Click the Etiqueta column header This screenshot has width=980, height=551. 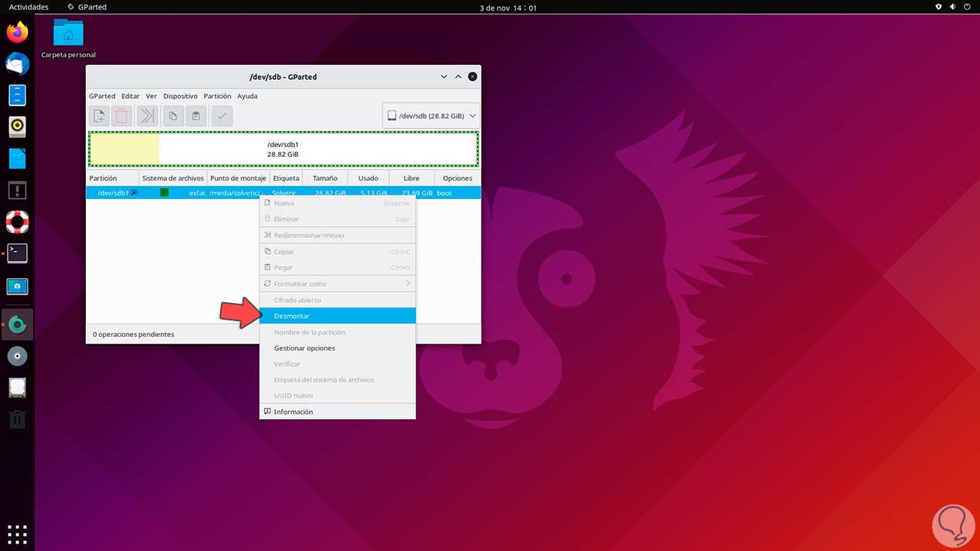[286, 179]
